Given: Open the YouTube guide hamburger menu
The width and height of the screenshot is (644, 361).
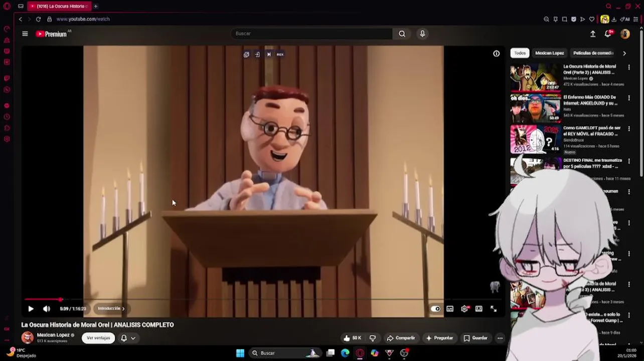Looking at the screenshot, I should coord(25,34).
